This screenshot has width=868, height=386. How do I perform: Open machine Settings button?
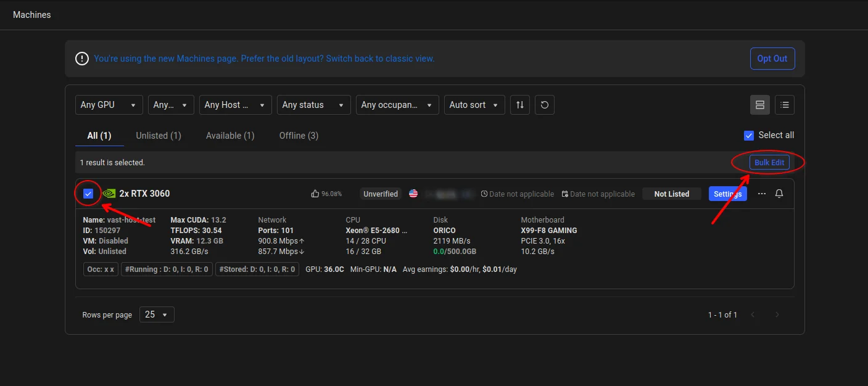click(728, 194)
